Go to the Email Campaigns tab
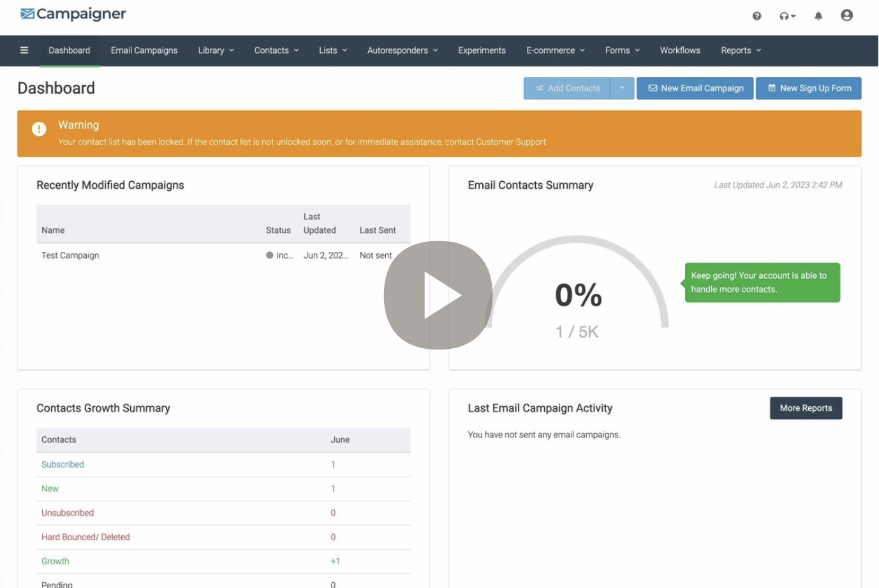 144,50
